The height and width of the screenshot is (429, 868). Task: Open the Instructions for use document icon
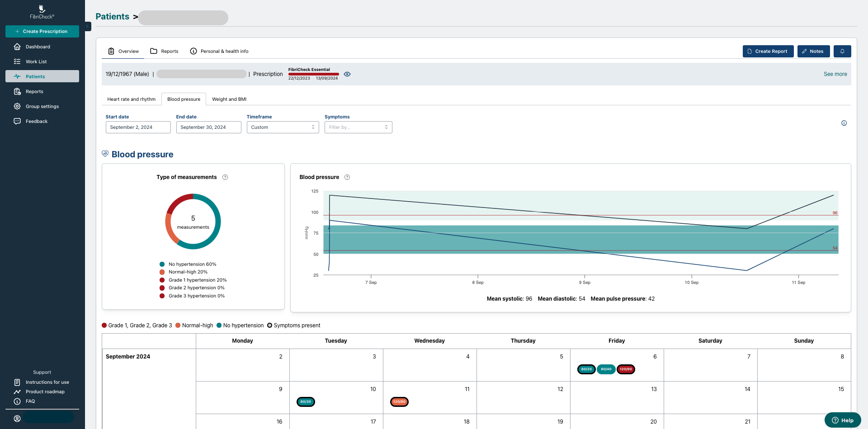[x=17, y=382]
